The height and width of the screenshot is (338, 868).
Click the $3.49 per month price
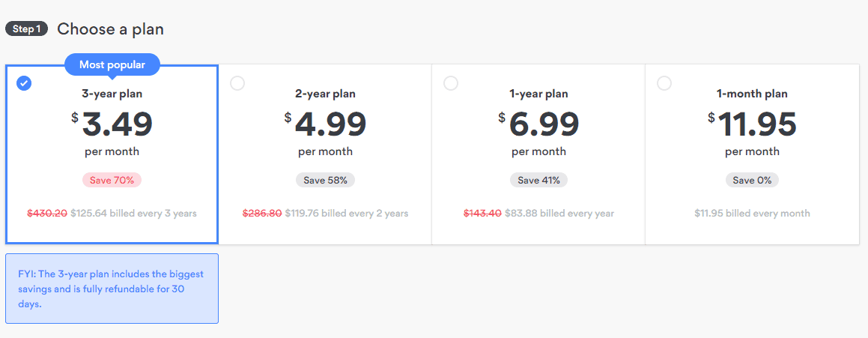coord(112,133)
